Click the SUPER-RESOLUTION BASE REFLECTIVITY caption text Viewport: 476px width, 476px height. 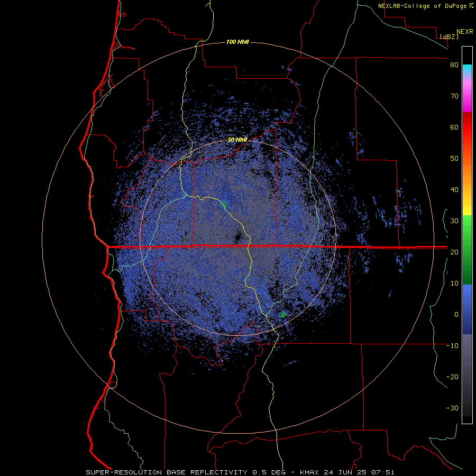pos(167,472)
